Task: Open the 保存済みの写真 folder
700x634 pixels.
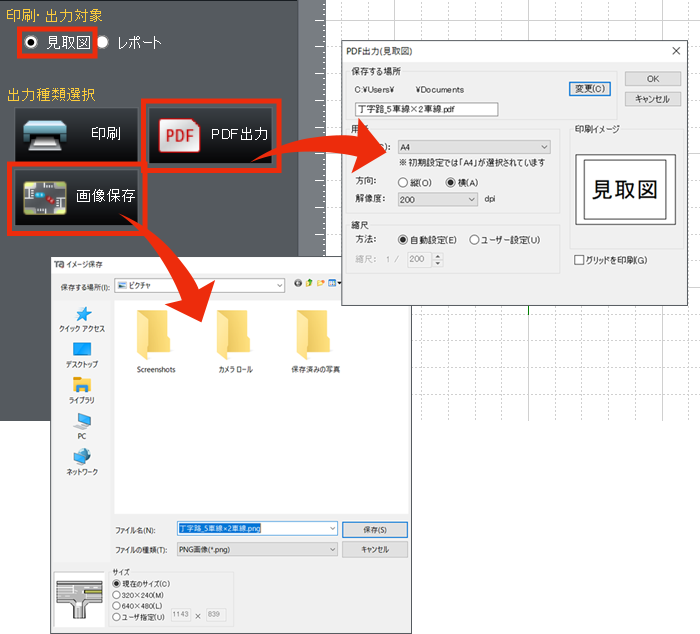Action: [315, 342]
